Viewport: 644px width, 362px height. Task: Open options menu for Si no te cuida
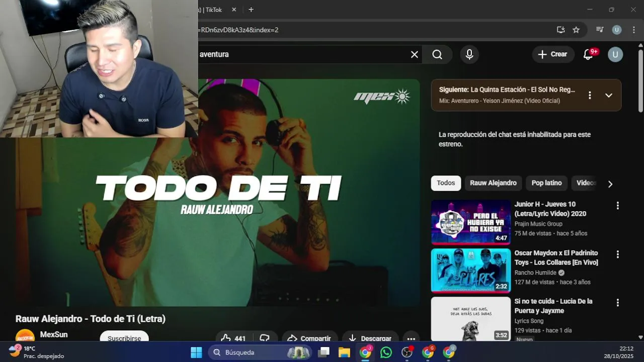[617, 303]
